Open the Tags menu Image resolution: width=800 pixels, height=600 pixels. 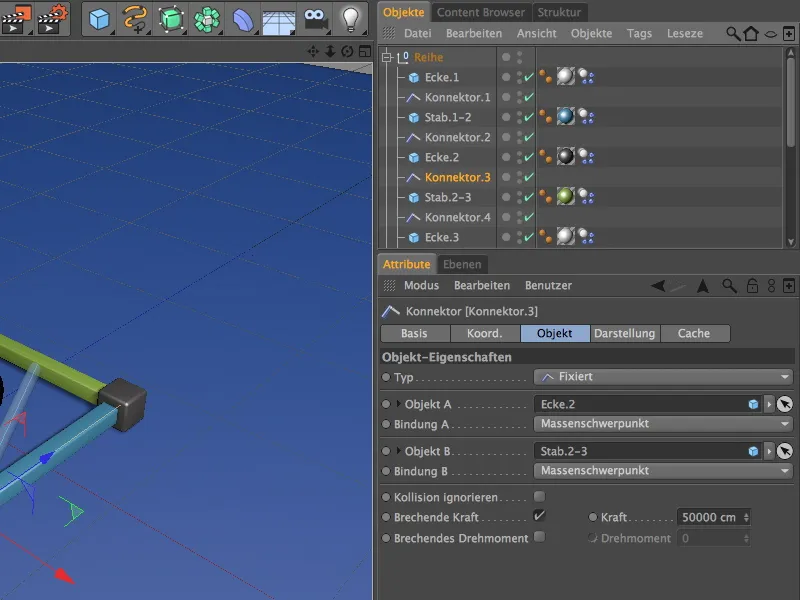[639, 34]
